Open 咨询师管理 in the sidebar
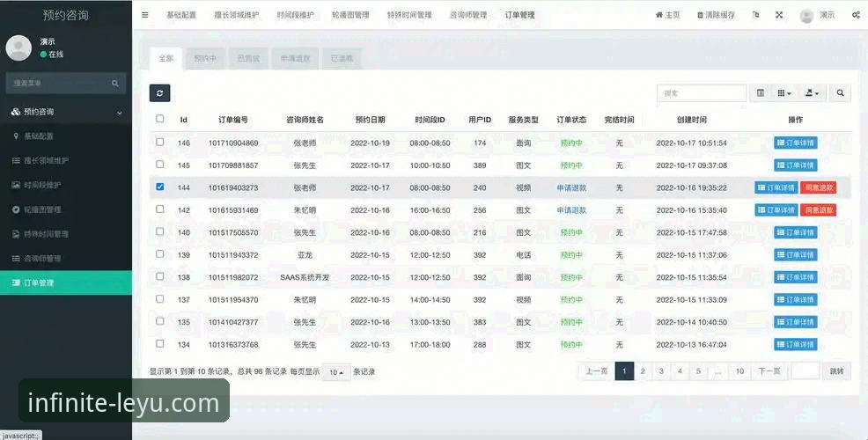 click(x=66, y=259)
